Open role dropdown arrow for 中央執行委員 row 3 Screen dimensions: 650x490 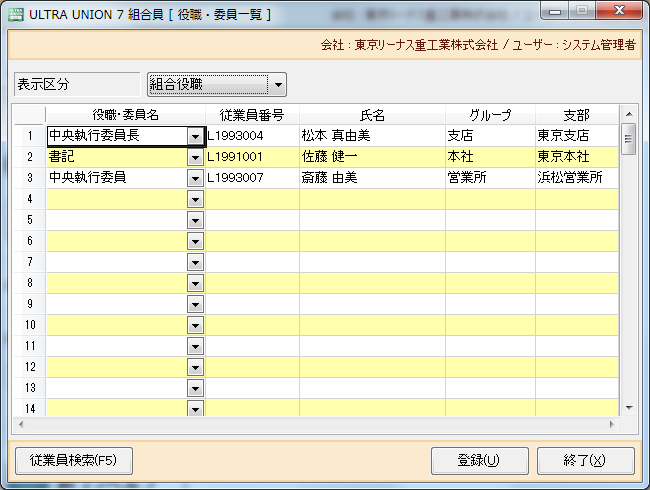(x=195, y=178)
